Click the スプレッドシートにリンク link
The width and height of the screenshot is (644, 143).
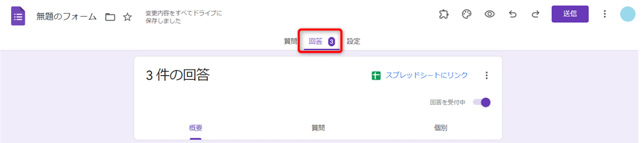click(427, 75)
